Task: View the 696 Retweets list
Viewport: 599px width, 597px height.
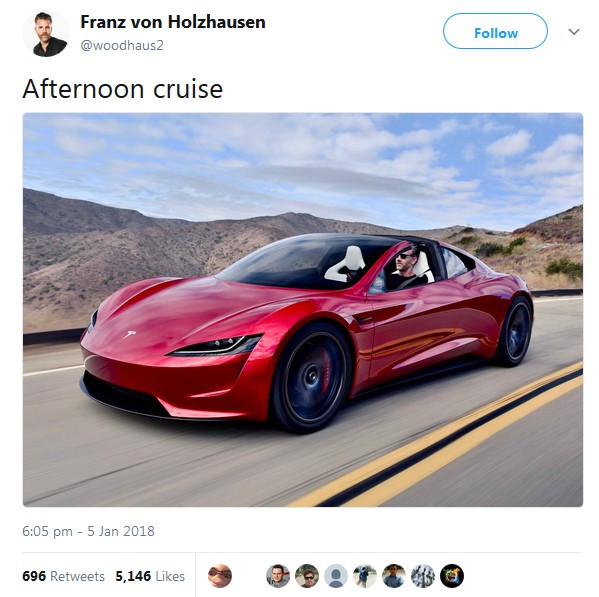Action: [x=63, y=576]
